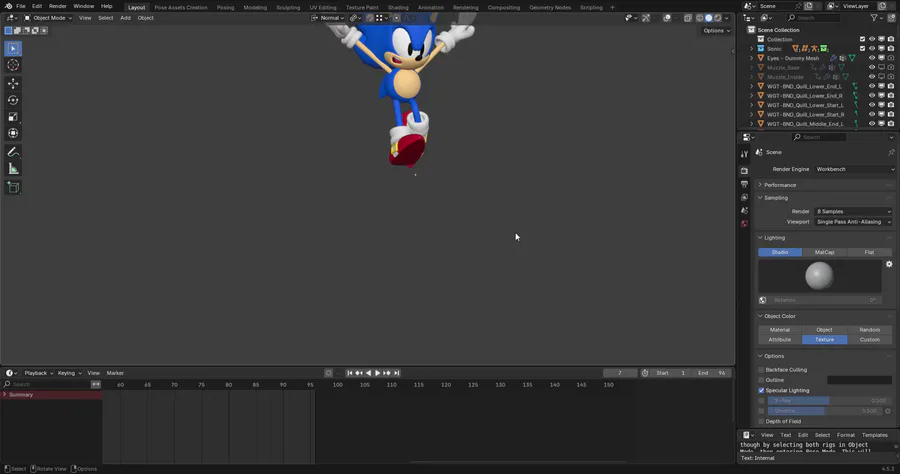Screen dimensions: 900x474
Task: Switch to the Animation workspace tab
Action: [430, 7]
